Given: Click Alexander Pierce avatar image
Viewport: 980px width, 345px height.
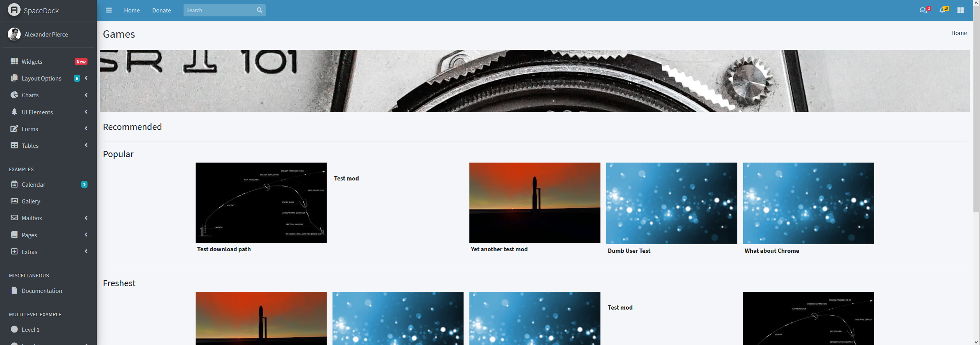Looking at the screenshot, I should [x=14, y=34].
